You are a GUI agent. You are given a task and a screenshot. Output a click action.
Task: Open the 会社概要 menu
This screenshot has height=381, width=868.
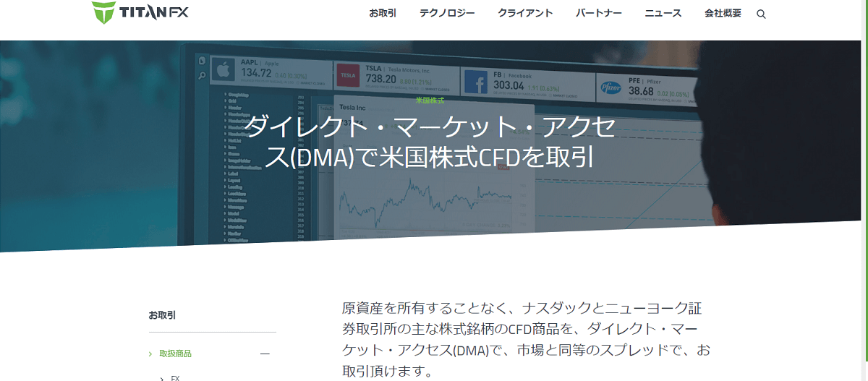point(723,13)
